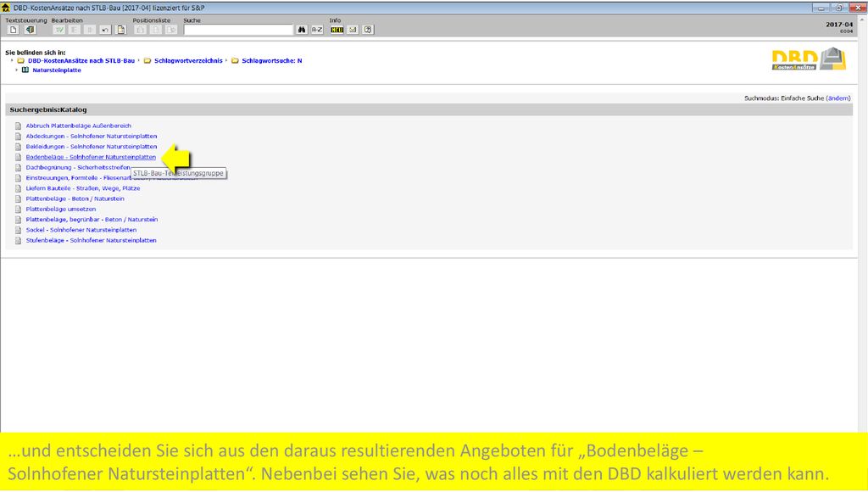The image size is (868, 492).
Task: Open Liefern Bauteile - Straßen, Wege, Plätze
Action: [83, 188]
